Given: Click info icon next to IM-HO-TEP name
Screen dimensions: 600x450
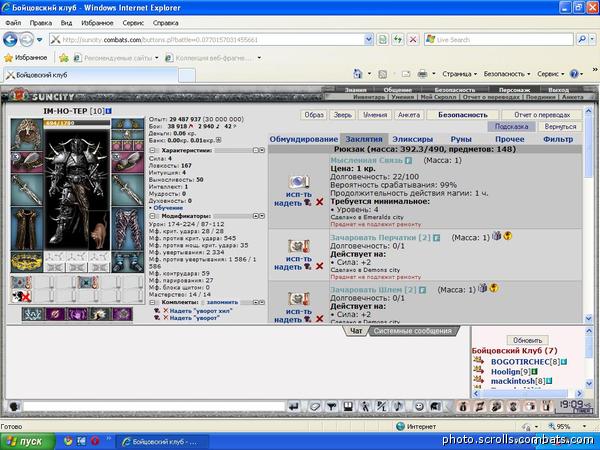Looking at the screenshot, I should (109, 111).
